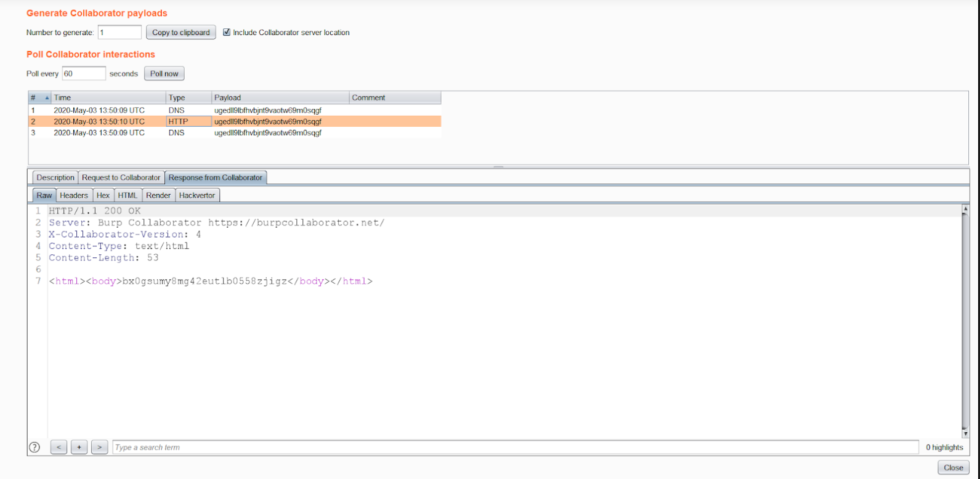The height and width of the screenshot is (479, 980).
Task: Focus the Poll every seconds field
Action: pos(84,73)
